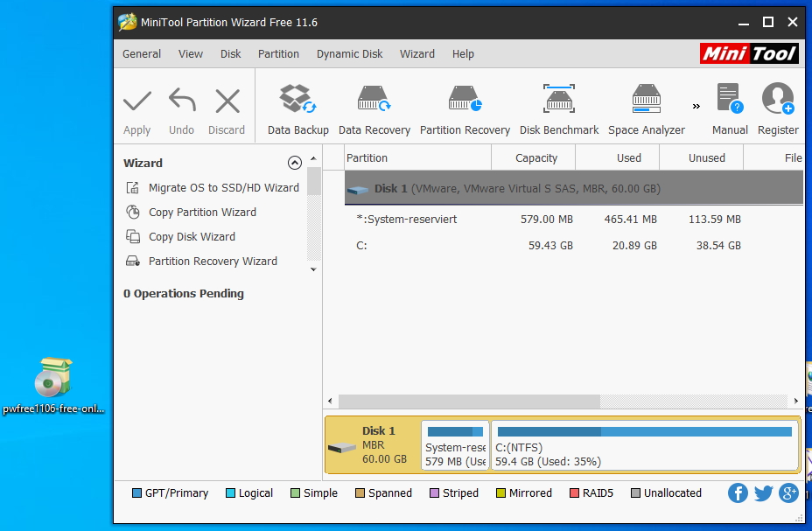Select C:(NTFS) block in disk map
The image size is (812, 531).
(x=644, y=445)
